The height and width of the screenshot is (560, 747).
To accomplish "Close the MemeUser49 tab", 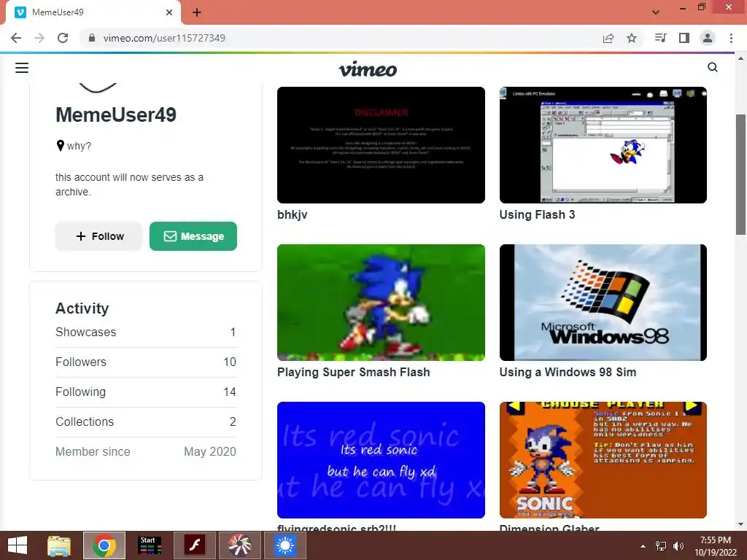I will click(169, 12).
